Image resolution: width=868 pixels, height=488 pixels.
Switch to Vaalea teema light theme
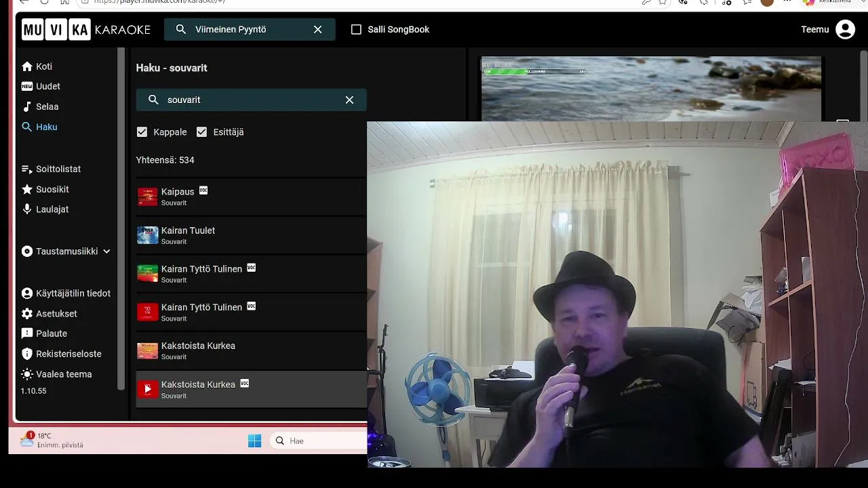tap(56, 374)
